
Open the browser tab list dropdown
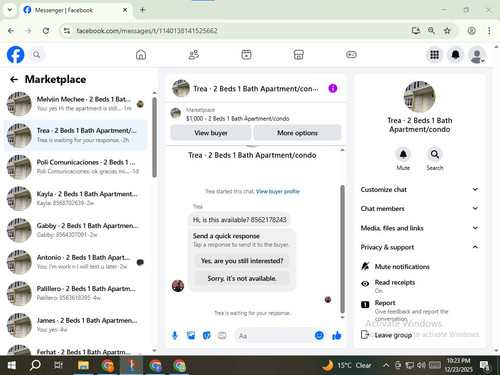10,10
